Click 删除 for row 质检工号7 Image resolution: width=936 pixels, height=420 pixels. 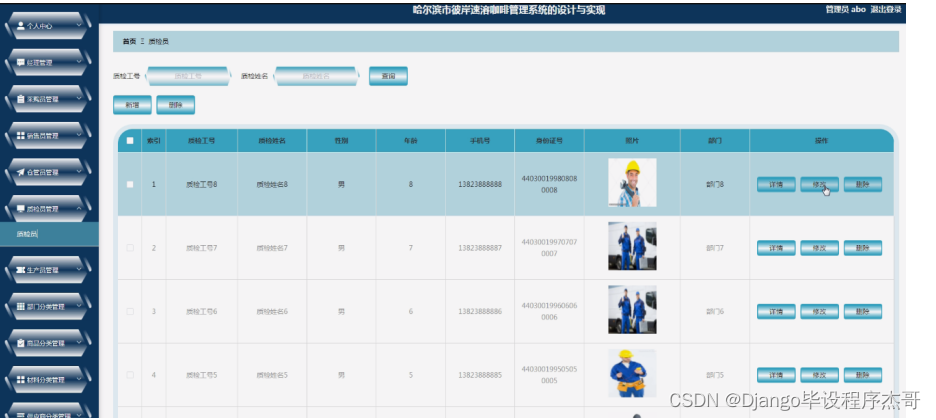point(863,248)
